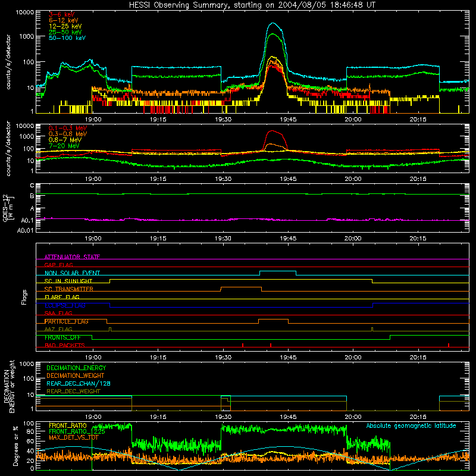Click the 0.3-0.8 MeV legend entry

point(68,134)
